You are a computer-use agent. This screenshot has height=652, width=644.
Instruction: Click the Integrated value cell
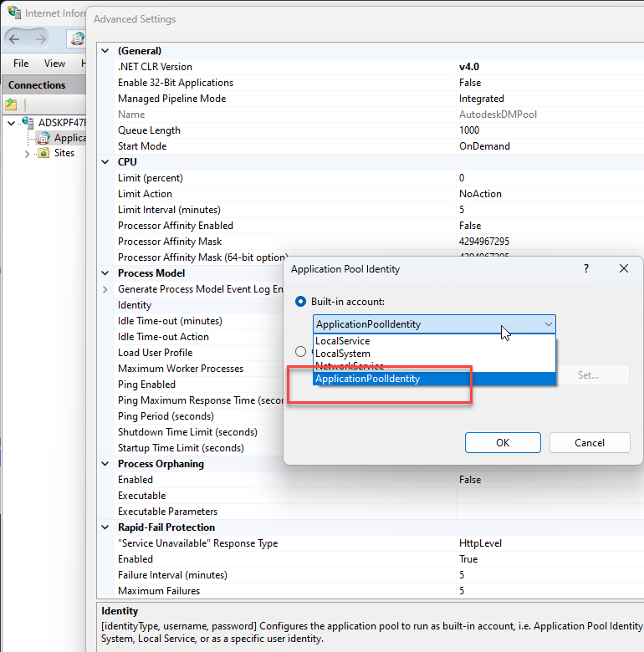(549, 99)
